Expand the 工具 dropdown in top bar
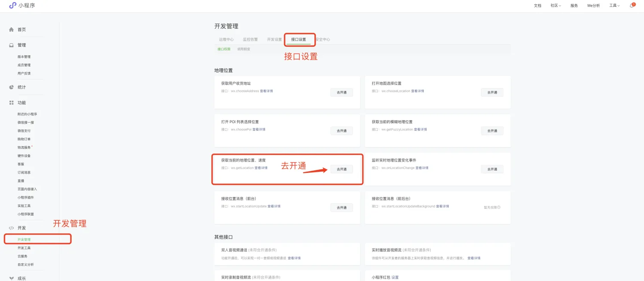The image size is (644, 281). pyautogui.click(x=614, y=6)
